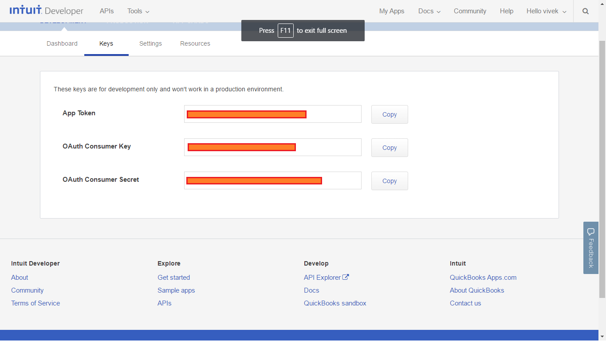Screen dimensions: 606x364
Task: Open the Hello vivek account menu
Action: (x=547, y=11)
